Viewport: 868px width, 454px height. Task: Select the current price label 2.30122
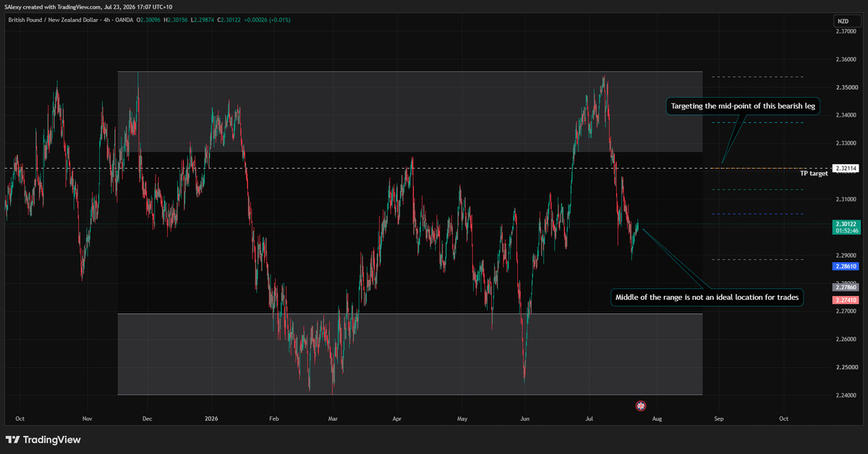846,227
